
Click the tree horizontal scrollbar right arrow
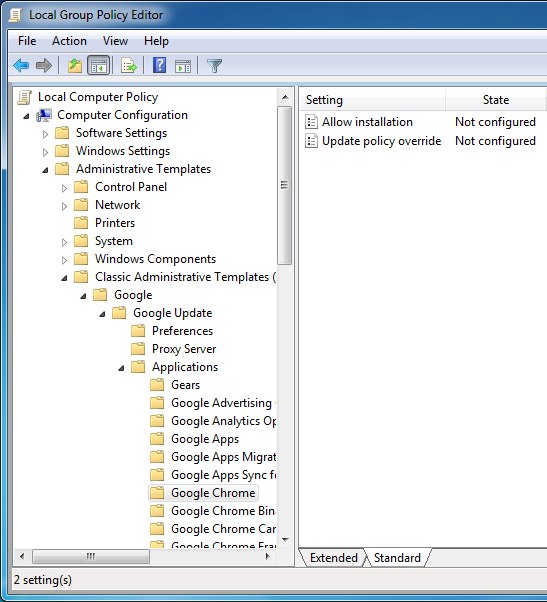click(268, 556)
